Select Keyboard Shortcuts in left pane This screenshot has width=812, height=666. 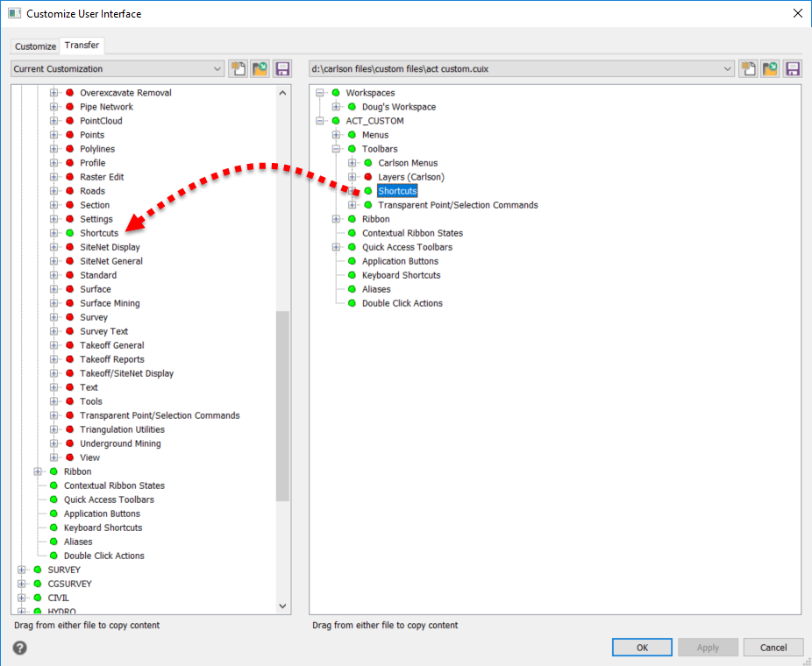[103, 528]
